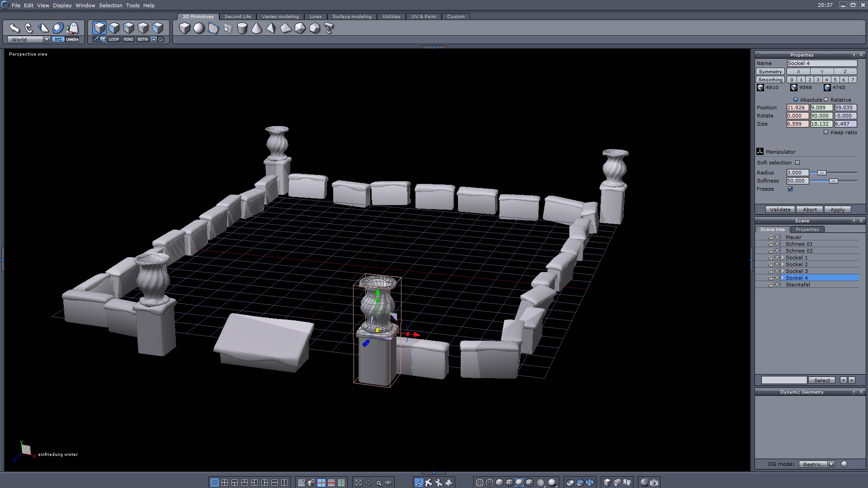Click the Apply button
This screenshot has height=488, width=868.
tap(837, 210)
